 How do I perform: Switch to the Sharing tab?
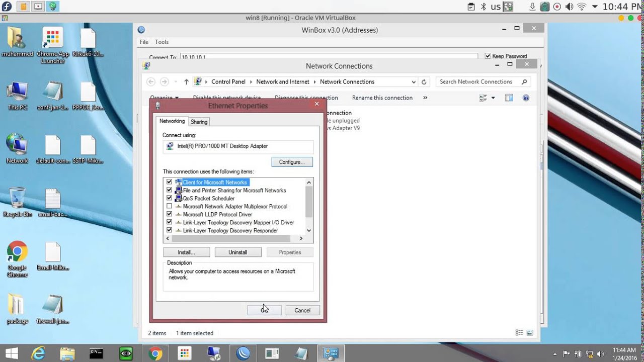199,122
